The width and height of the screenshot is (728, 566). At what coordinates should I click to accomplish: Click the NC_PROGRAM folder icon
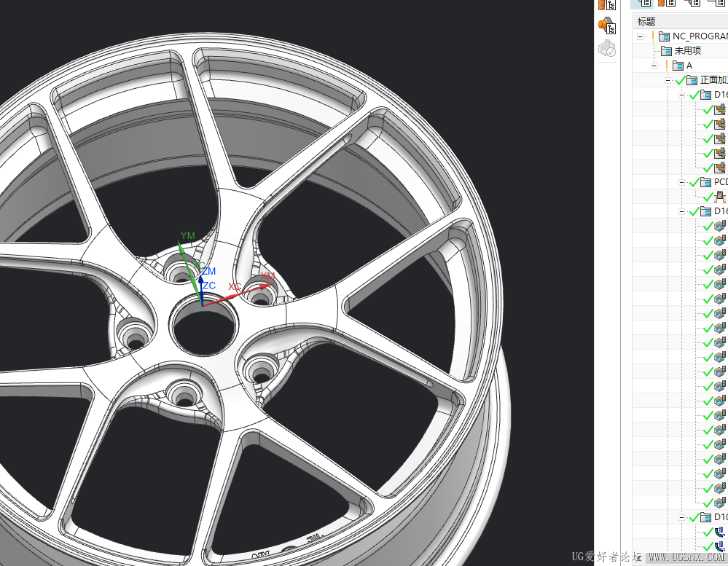point(665,36)
